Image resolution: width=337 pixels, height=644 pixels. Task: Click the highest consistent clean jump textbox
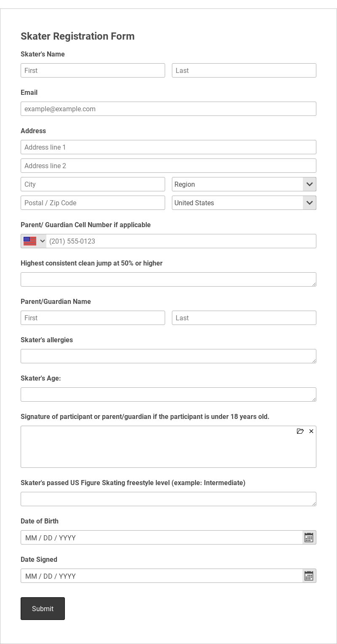[168, 279]
